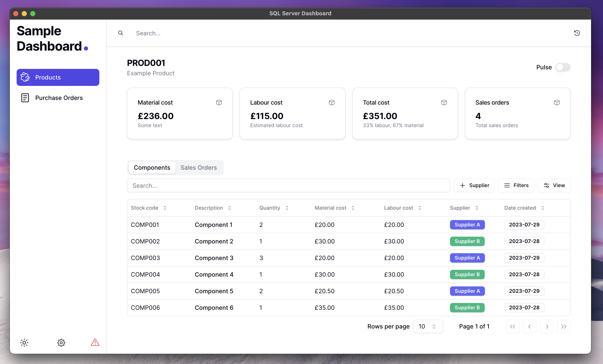Screen dimensions: 603x364
Task: Select the Components tab
Action: coord(152,167)
